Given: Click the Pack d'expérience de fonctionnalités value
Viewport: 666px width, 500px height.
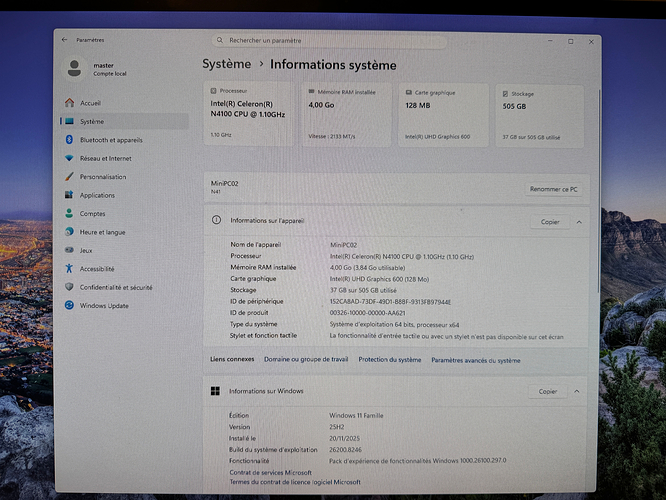Looking at the screenshot, I should point(418,460).
